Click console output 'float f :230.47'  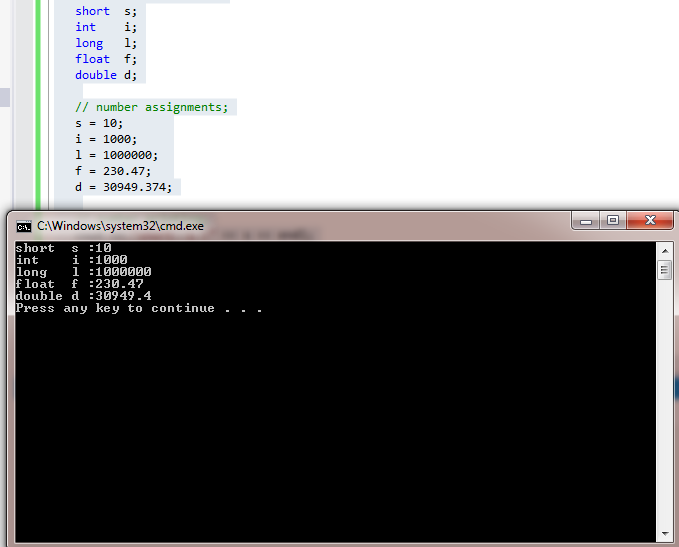[80, 285]
